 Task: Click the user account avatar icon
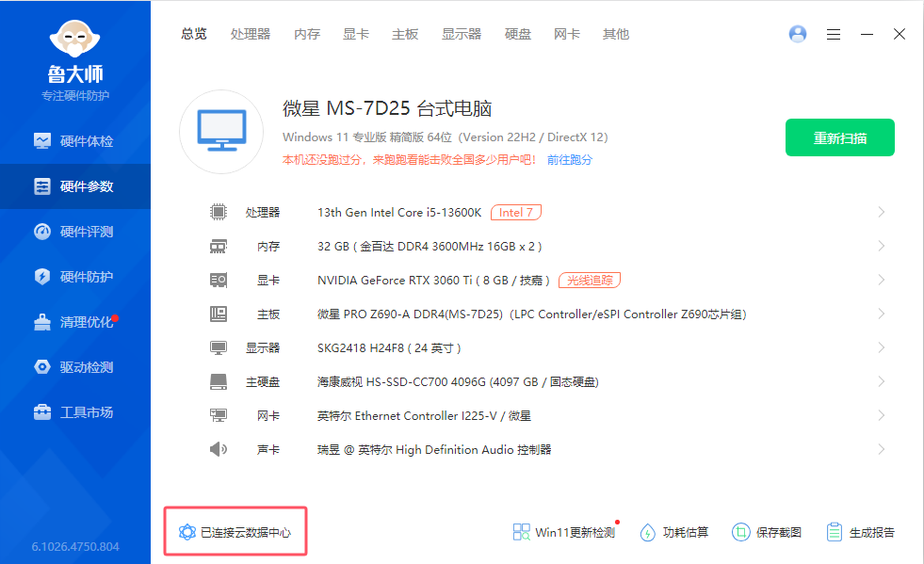point(797,34)
